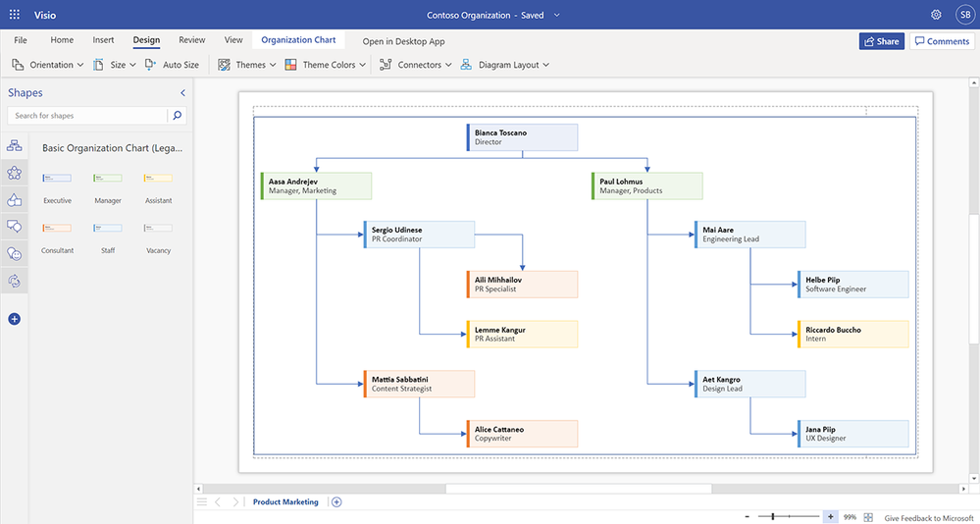Expand the document title chevron
This screenshot has width=980, height=524.
(557, 15)
